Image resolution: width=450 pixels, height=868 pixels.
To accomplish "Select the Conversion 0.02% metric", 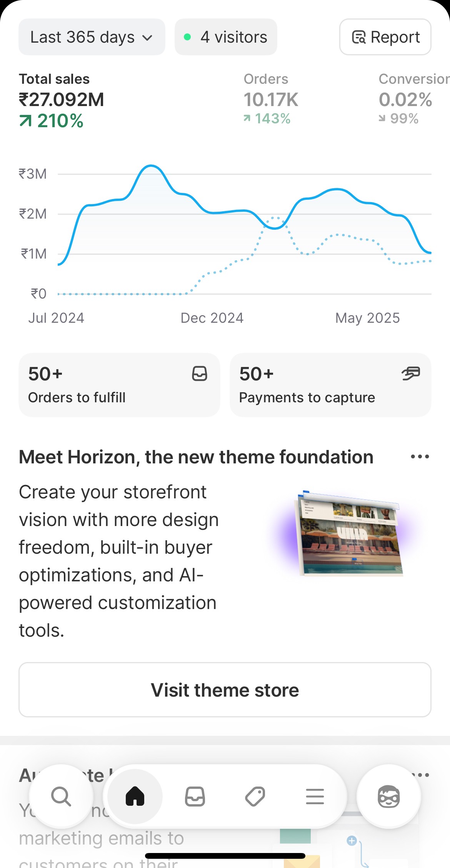I will 413,99.
